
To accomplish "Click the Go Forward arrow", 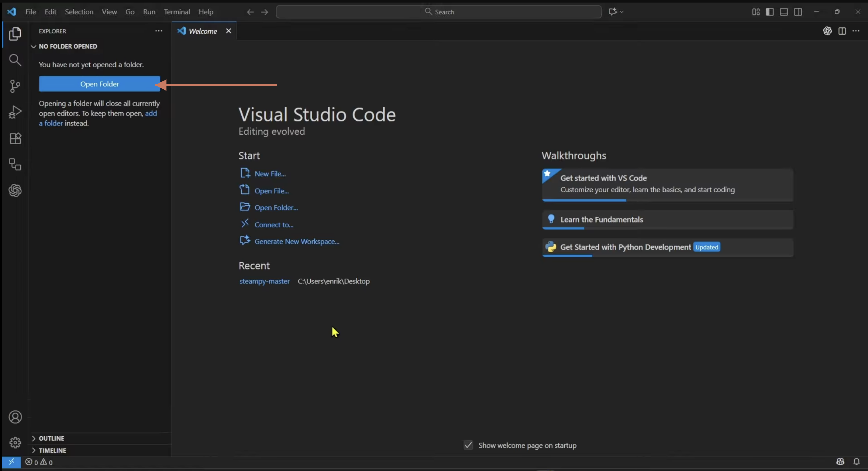I will pyautogui.click(x=265, y=12).
